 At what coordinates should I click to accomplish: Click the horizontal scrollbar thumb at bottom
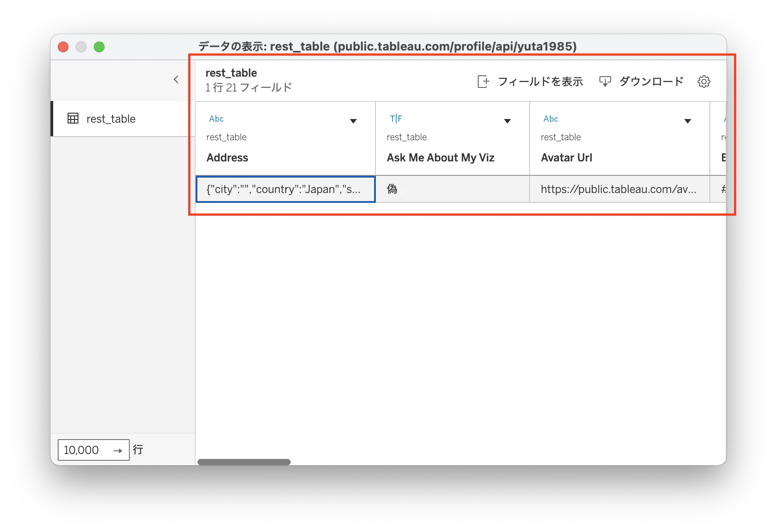tap(244, 462)
